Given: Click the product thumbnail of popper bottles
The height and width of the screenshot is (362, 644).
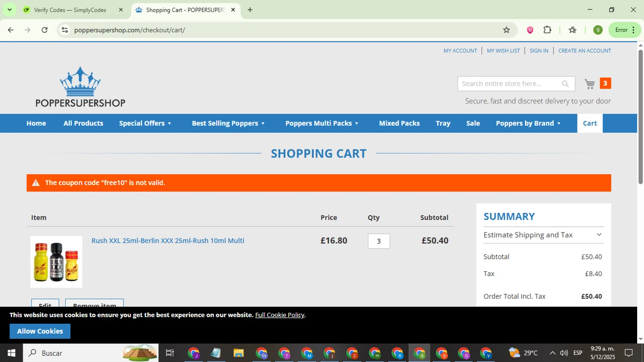Looking at the screenshot, I should pyautogui.click(x=56, y=262).
